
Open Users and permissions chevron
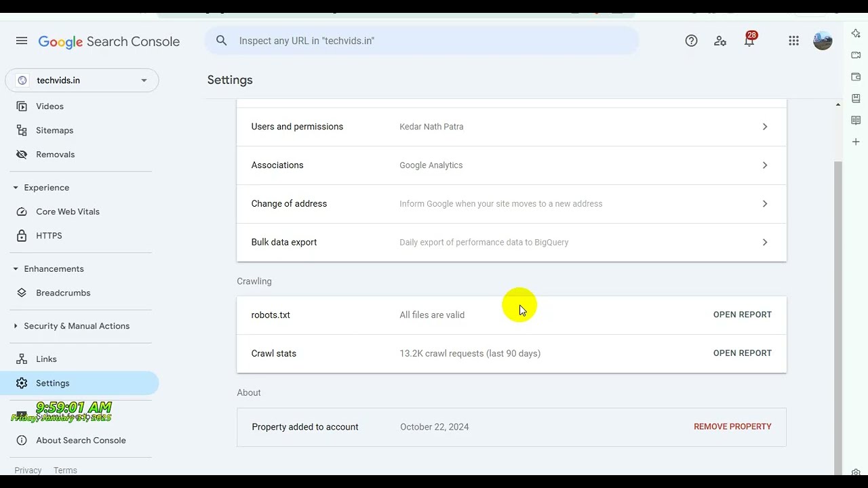point(764,127)
